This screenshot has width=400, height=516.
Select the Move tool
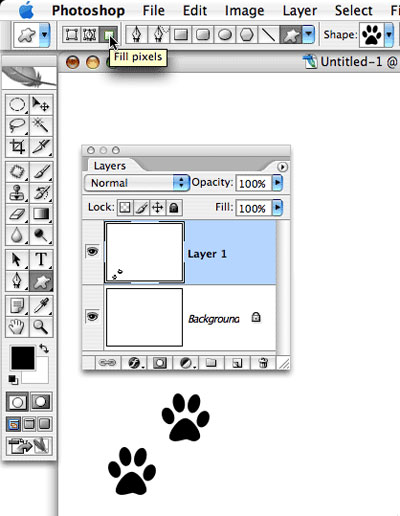[41, 105]
